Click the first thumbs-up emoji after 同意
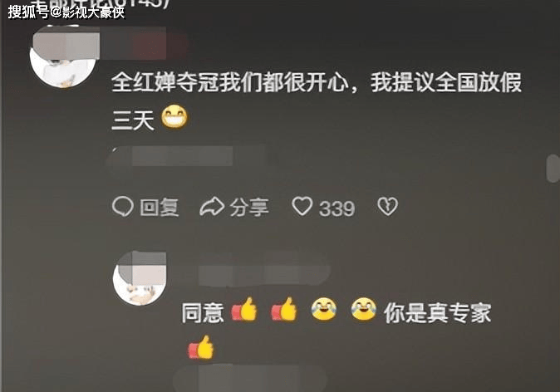560x392 pixels. coord(244,309)
